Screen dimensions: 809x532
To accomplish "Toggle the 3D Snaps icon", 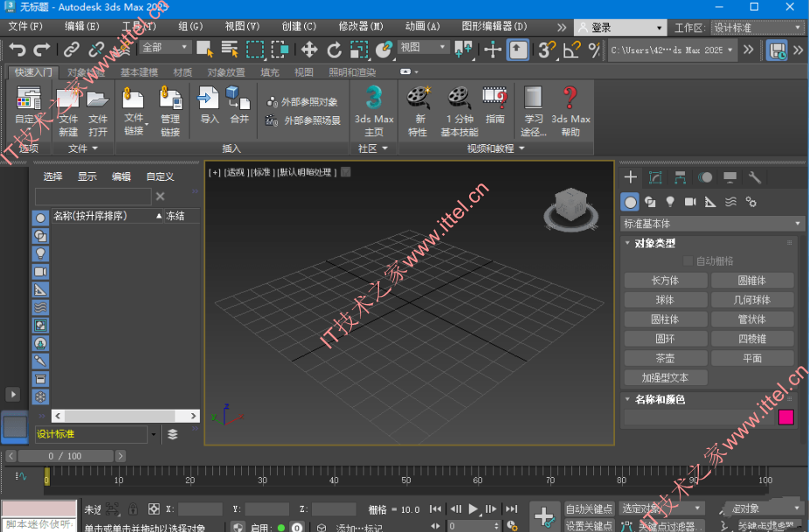I will (547, 50).
